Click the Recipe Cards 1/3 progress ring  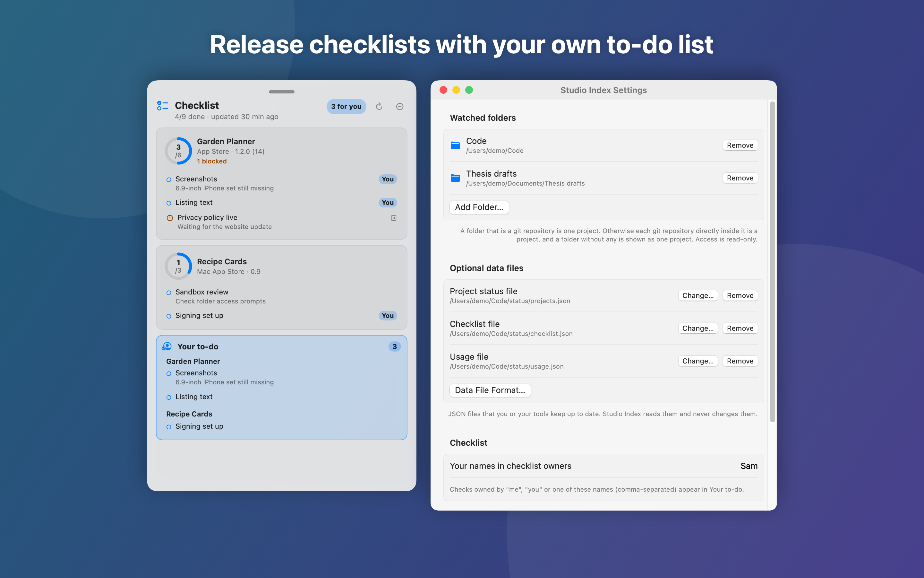click(178, 266)
